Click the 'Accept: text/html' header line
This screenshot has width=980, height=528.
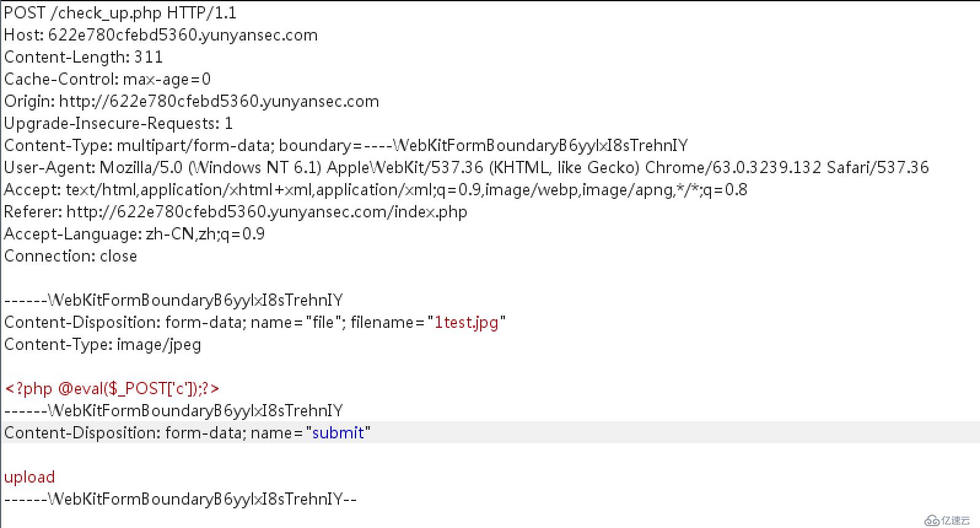pos(376,190)
